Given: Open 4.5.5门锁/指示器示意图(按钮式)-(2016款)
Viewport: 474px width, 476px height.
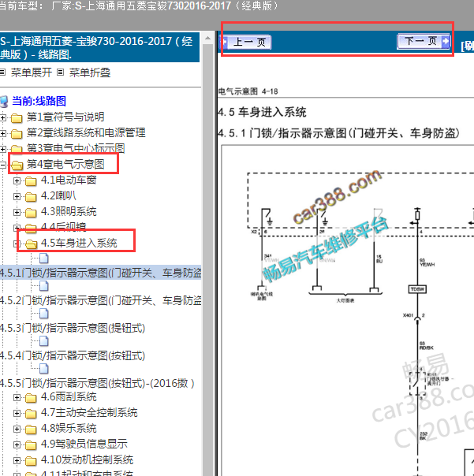Looking at the screenshot, I should point(97,383).
